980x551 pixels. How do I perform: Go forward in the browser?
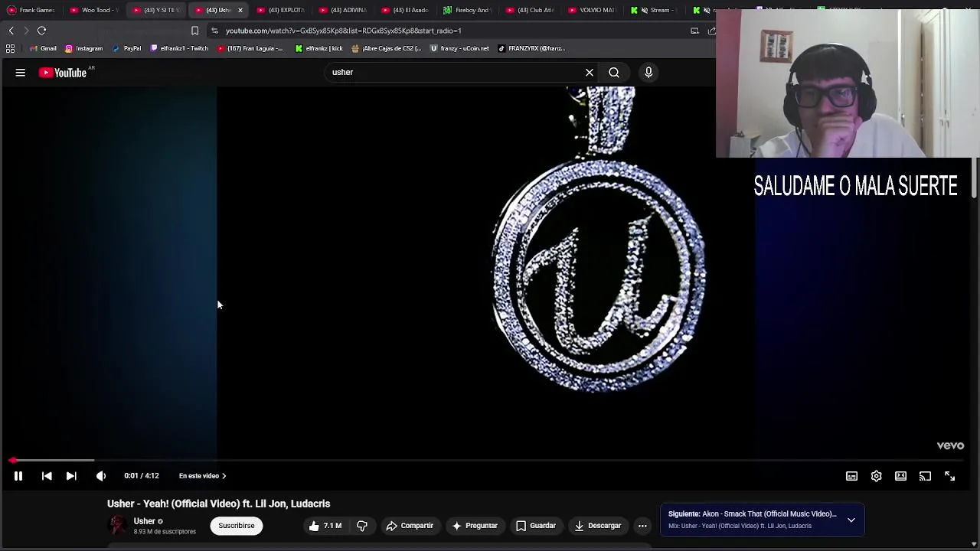[x=26, y=31]
